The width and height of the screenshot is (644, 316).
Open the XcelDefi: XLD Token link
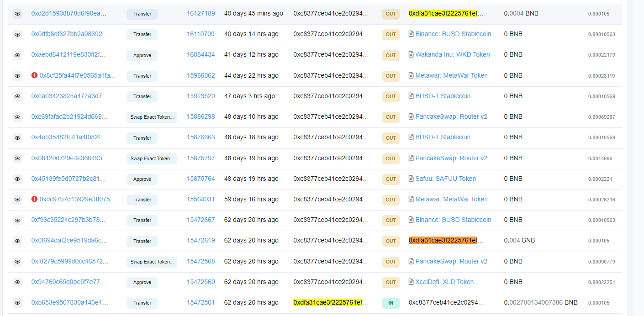[x=444, y=282]
